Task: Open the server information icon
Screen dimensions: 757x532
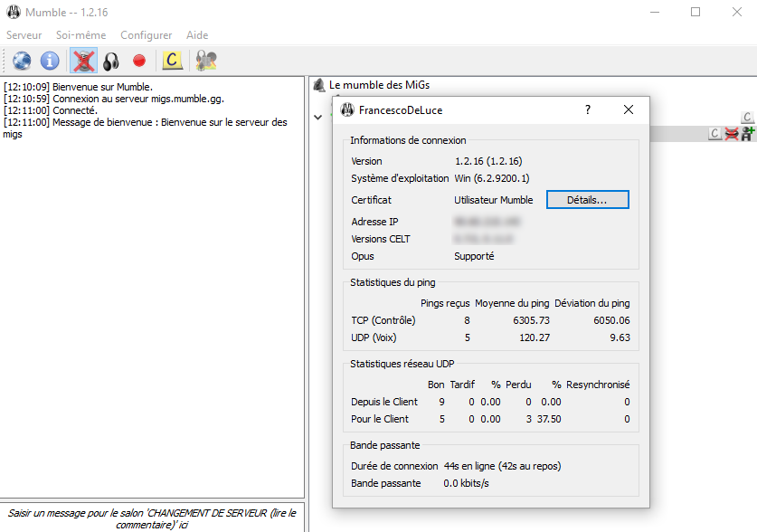Action: [50, 61]
